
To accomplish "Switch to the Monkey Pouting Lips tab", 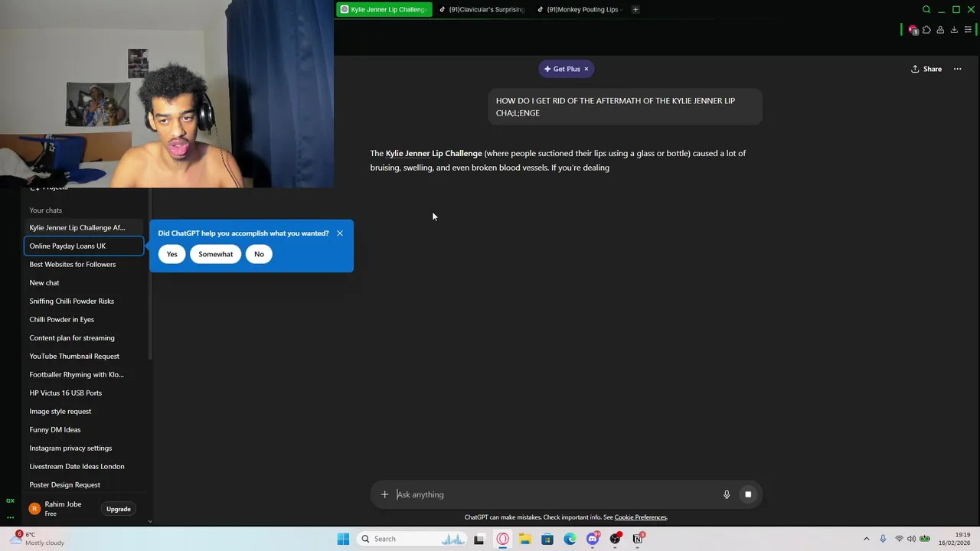I will point(580,9).
